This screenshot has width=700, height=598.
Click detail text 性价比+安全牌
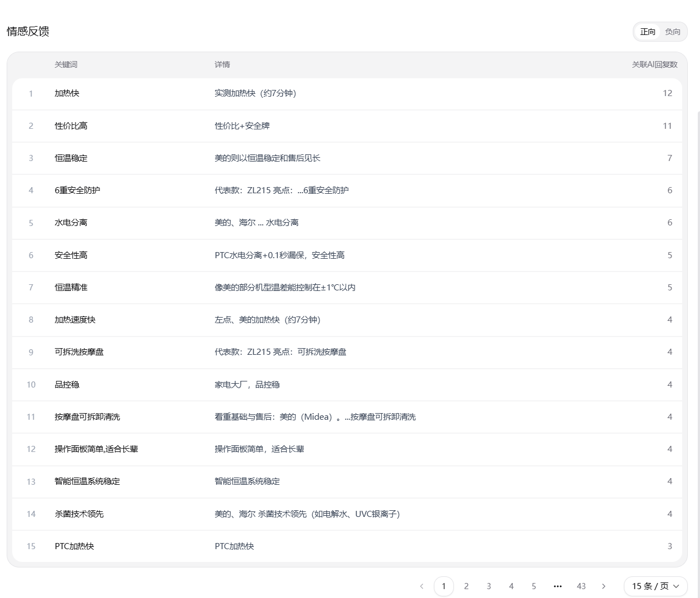pyautogui.click(x=242, y=126)
